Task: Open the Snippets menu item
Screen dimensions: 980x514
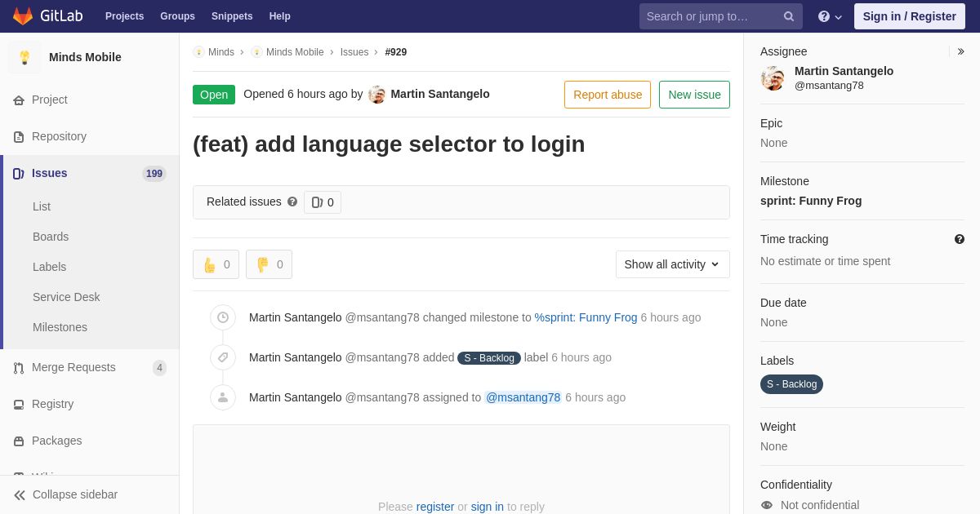Action: (x=232, y=16)
